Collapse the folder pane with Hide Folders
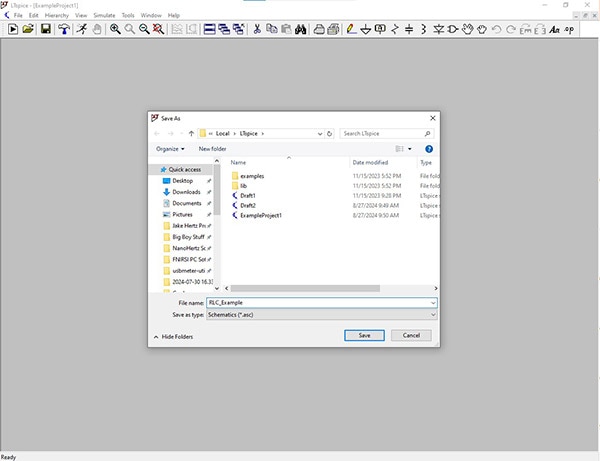Screen dimensions: 600x461 tap(172, 336)
